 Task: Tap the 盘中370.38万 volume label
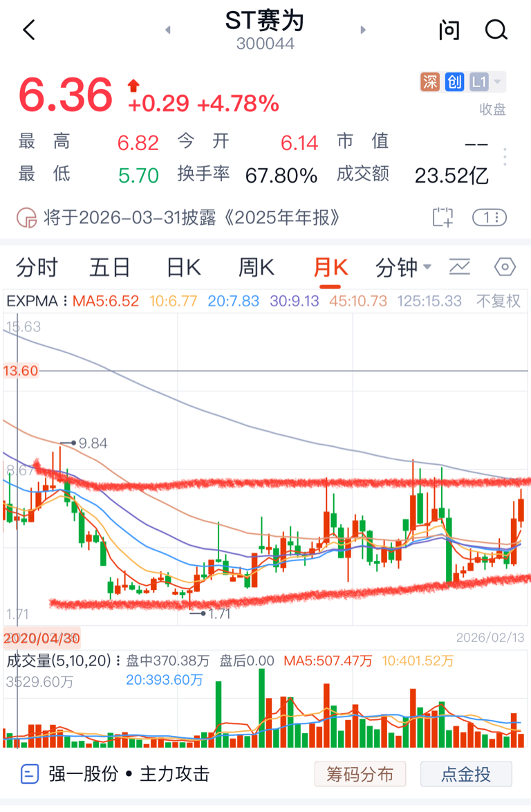click(x=168, y=661)
